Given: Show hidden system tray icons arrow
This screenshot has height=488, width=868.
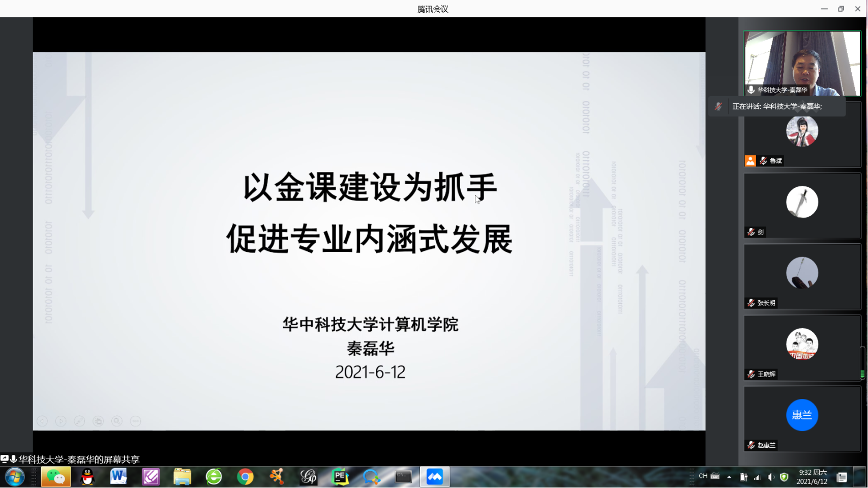Looking at the screenshot, I should (x=729, y=477).
